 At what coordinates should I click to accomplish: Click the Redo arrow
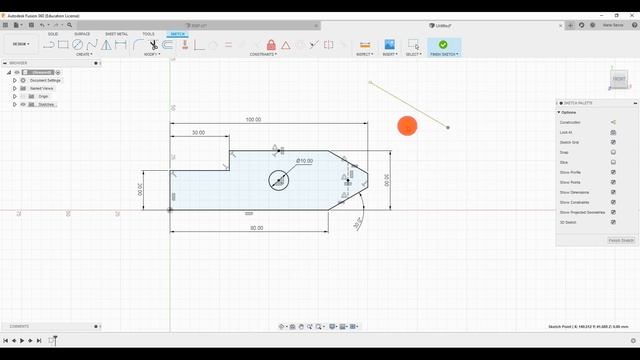point(56,25)
